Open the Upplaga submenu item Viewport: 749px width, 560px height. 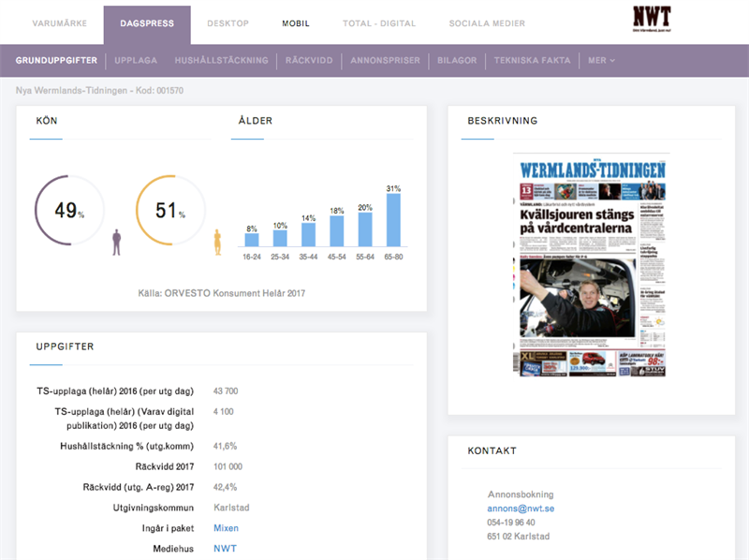136,61
